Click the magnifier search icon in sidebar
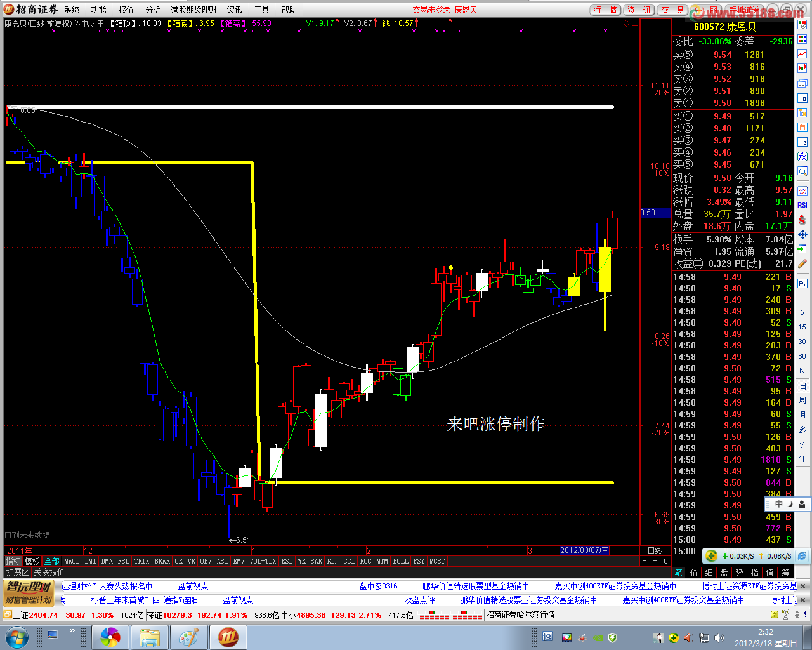 tap(802, 171)
